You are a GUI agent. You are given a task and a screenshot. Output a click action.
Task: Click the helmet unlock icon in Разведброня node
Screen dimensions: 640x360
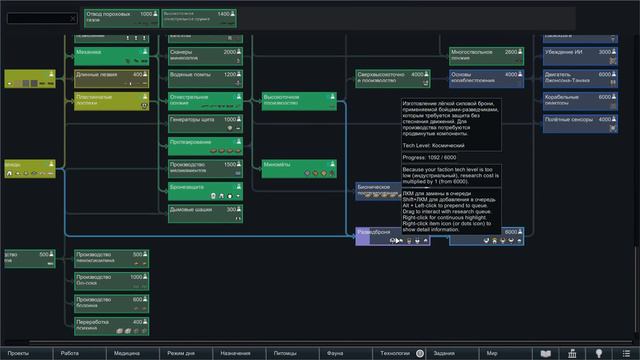(393, 240)
